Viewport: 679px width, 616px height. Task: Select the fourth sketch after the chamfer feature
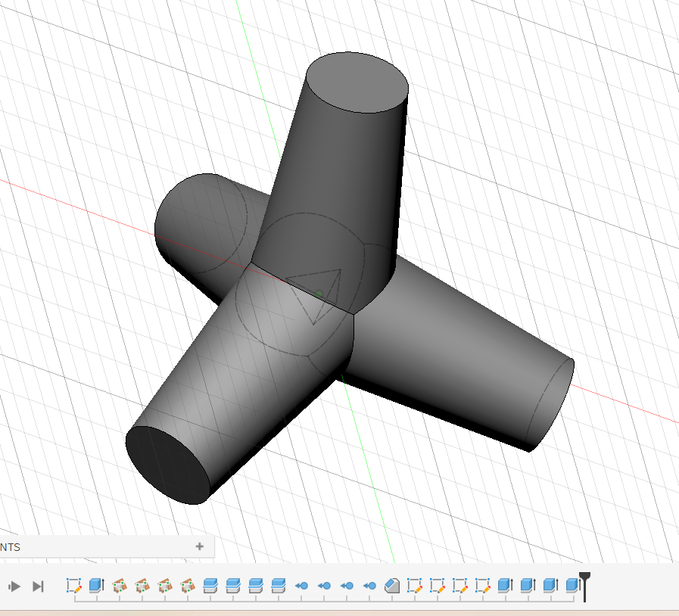(x=483, y=586)
